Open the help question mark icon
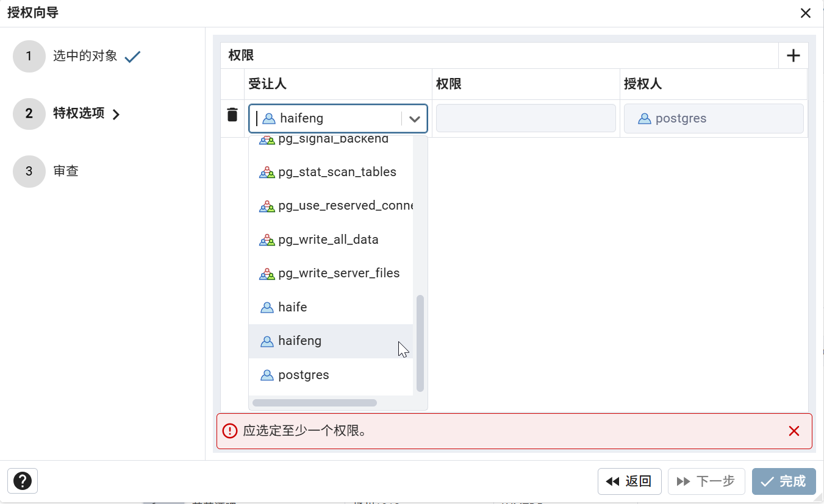824x504 pixels. click(x=23, y=481)
